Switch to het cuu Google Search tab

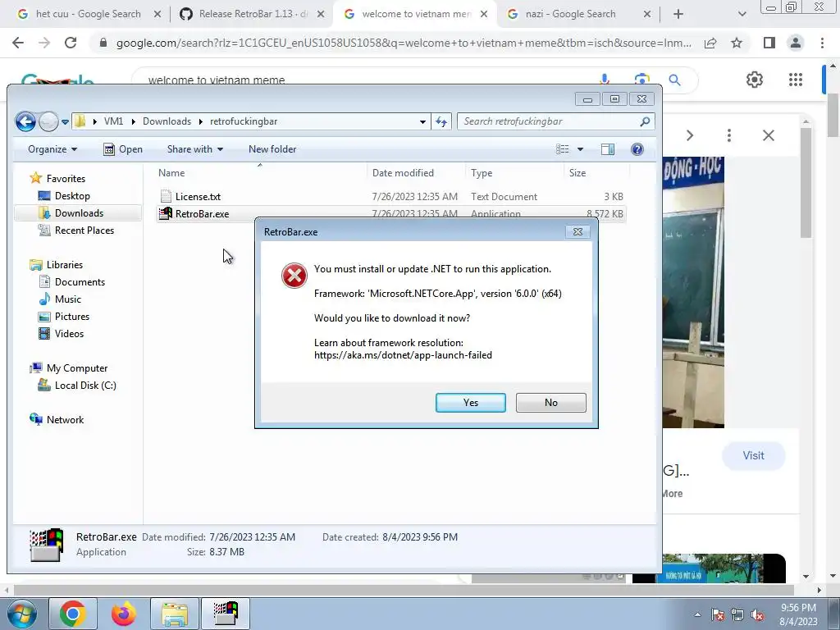point(89,14)
